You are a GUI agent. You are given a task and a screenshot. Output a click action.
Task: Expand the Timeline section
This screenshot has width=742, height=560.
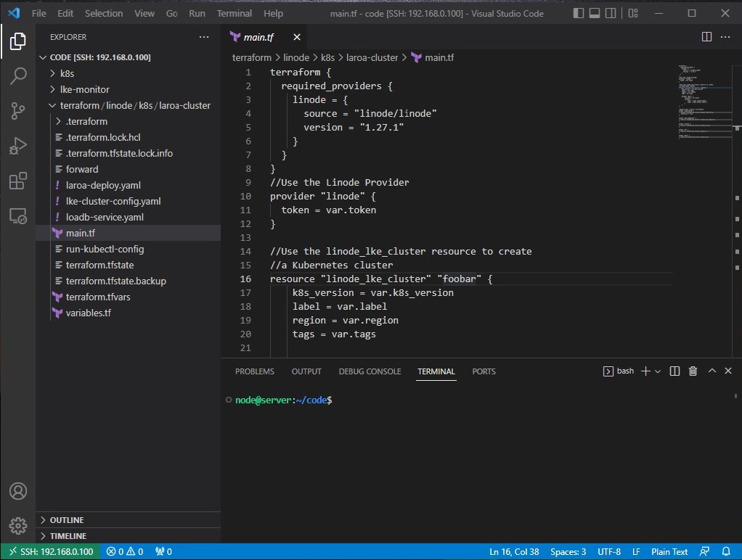129,536
